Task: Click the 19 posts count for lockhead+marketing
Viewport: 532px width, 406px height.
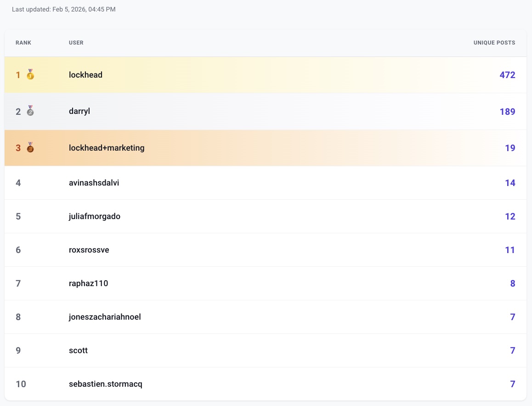Action: point(510,148)
